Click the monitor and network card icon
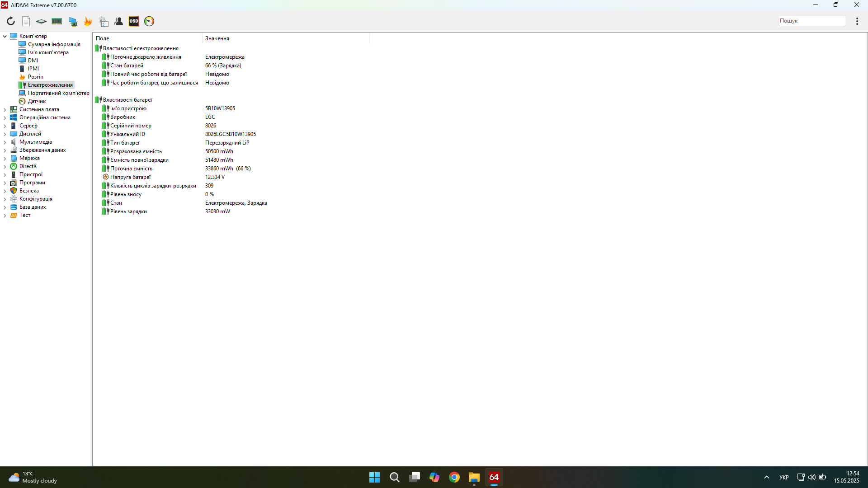This screenshot has height=488, width=868. [x=72, y=21]
